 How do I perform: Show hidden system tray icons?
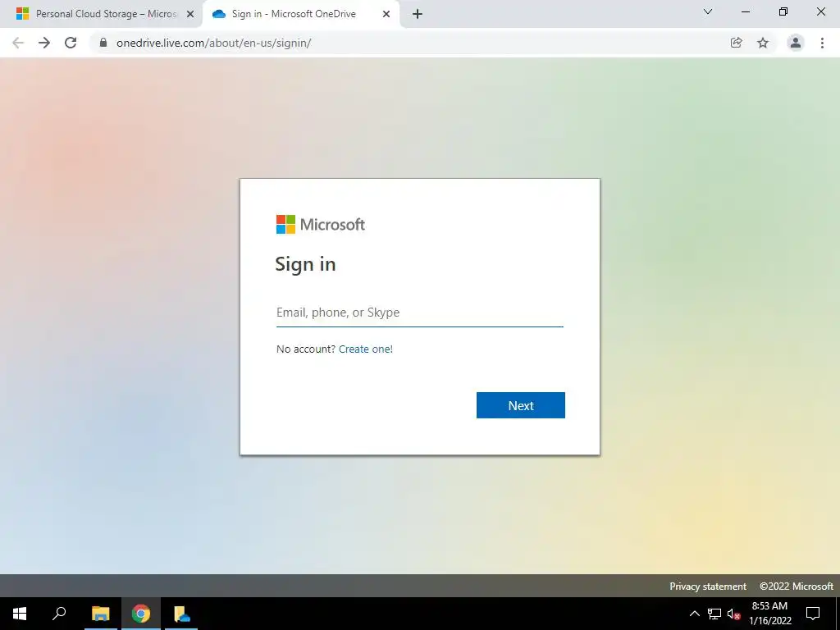click(x=694, y=614)
